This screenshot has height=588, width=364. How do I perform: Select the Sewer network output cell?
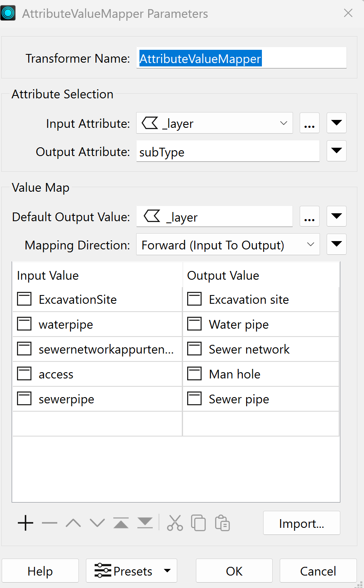pyautogui.click(x=261, y=349)
